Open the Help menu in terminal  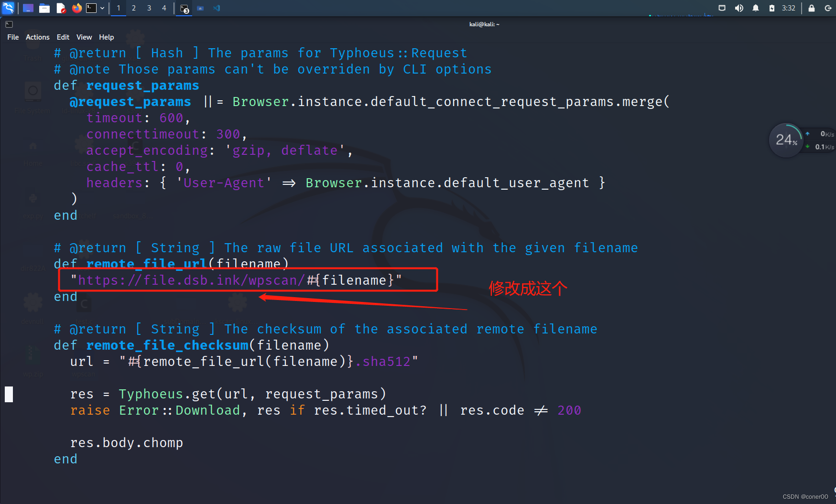click(107, 37)
